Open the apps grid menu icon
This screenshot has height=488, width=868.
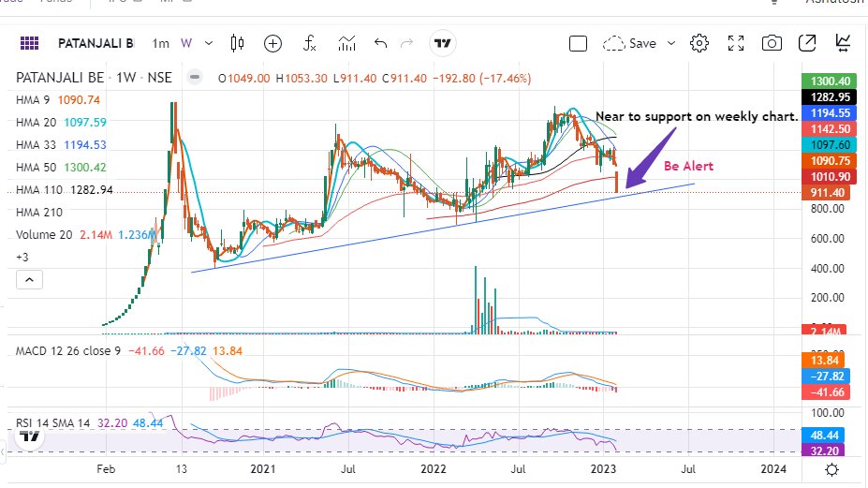[29, 43]
